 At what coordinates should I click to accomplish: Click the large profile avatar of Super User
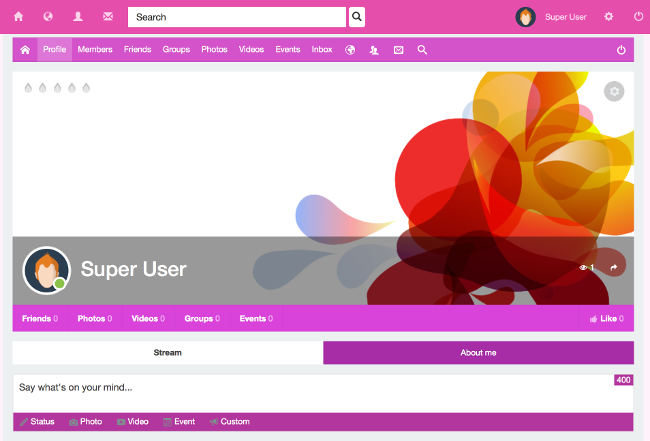(46, 270)
